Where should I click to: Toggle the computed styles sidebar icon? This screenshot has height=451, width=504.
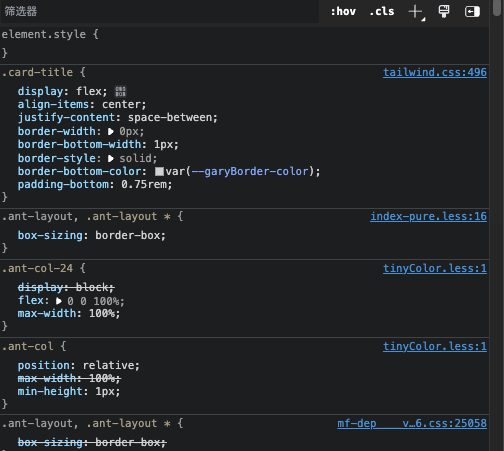point(472,12)
